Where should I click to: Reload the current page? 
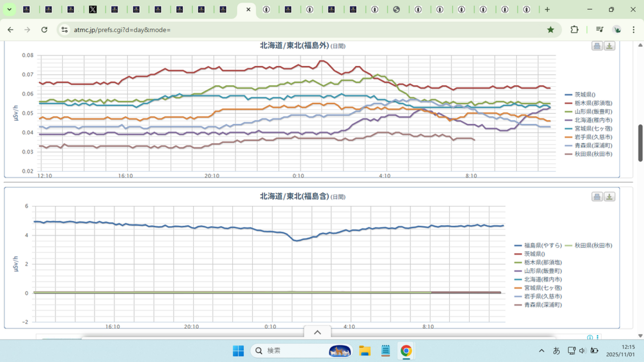tap(44, 30)
